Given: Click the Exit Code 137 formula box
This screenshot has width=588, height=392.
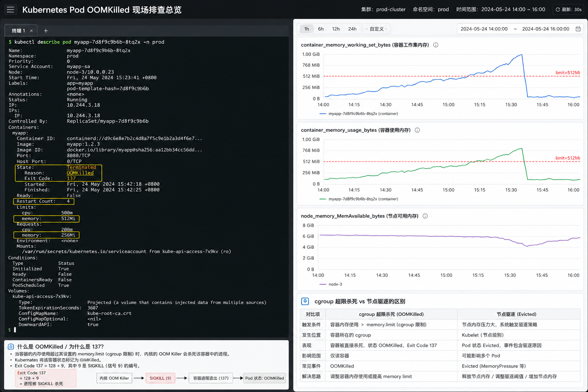Looking at the screenshot, I should [46, 378].
